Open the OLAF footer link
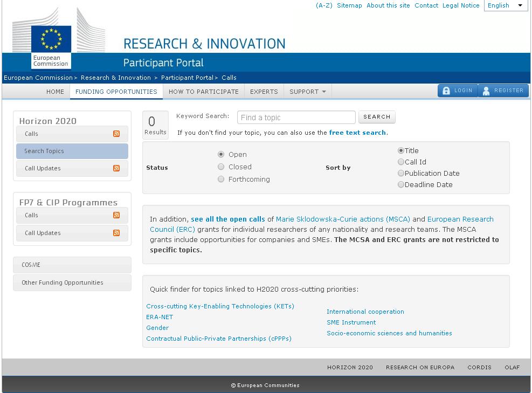532x393 pixels. click(512, 367)
